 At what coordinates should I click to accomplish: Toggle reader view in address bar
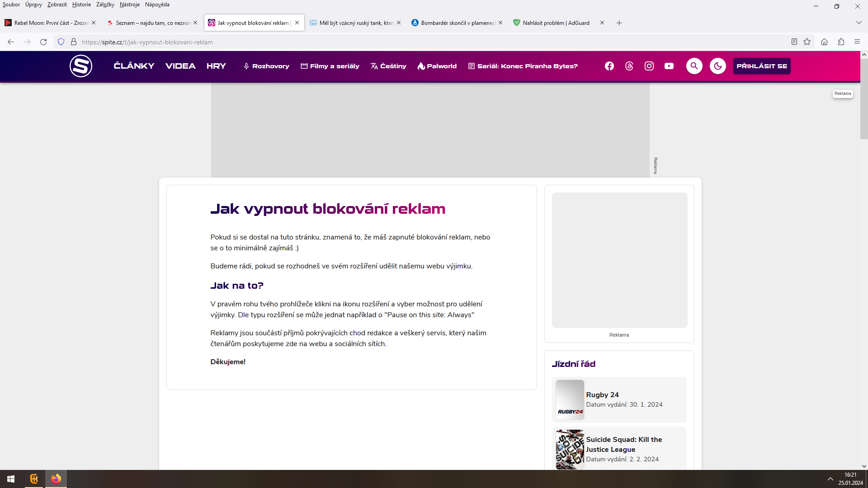[x=794, y=42]
